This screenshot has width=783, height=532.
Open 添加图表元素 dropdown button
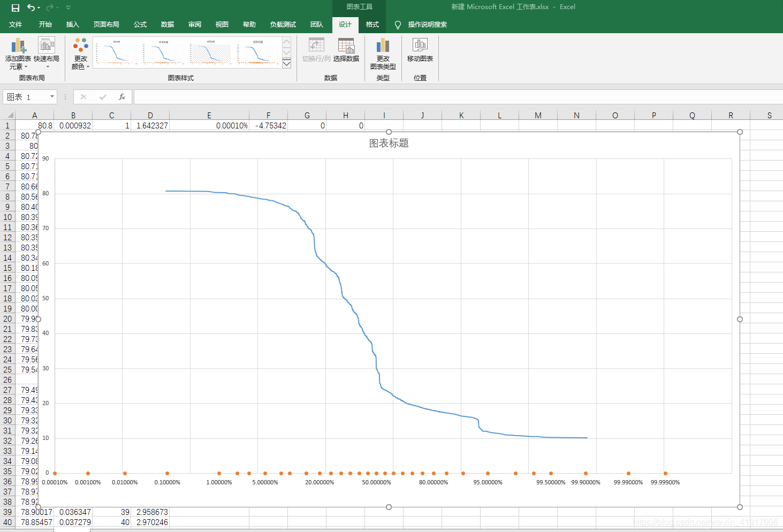(x=18, y=54)
